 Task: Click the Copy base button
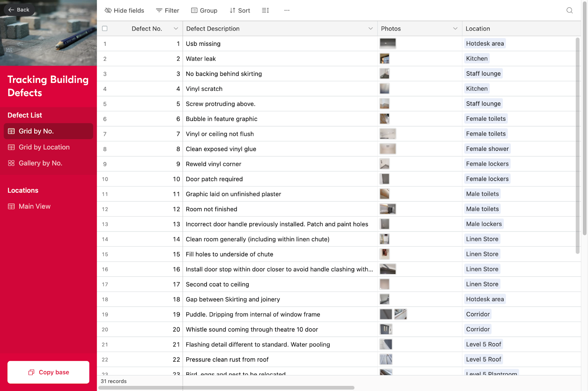48,372
